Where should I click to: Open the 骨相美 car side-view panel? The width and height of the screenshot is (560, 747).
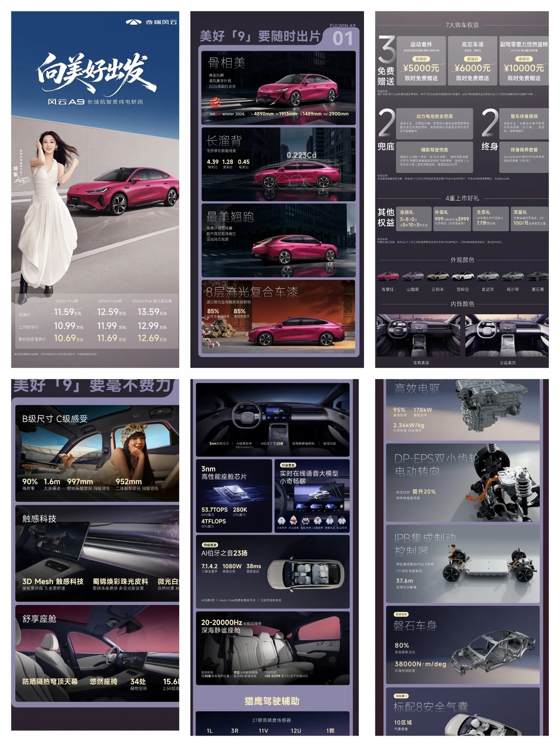278,88
